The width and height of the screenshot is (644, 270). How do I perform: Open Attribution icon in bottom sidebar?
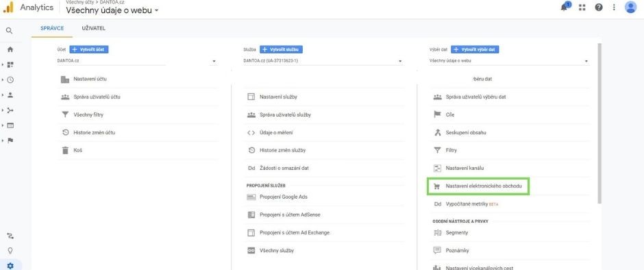10,236
